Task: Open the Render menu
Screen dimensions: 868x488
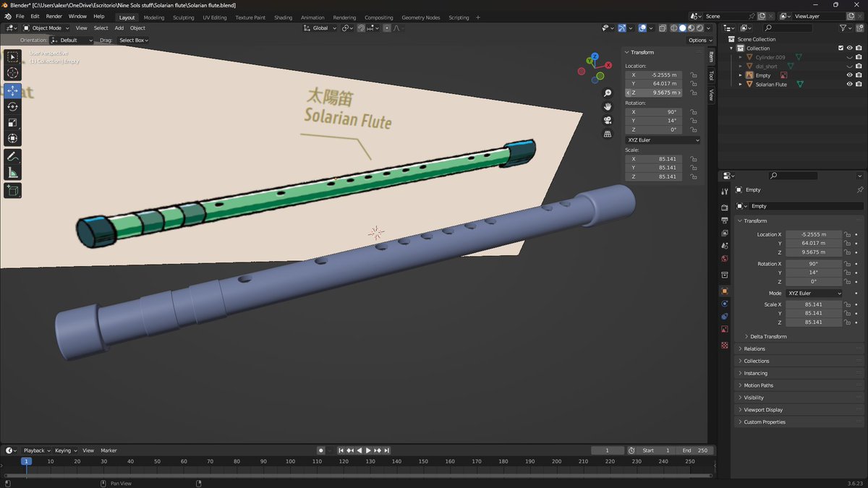Action: pos(54,16)
